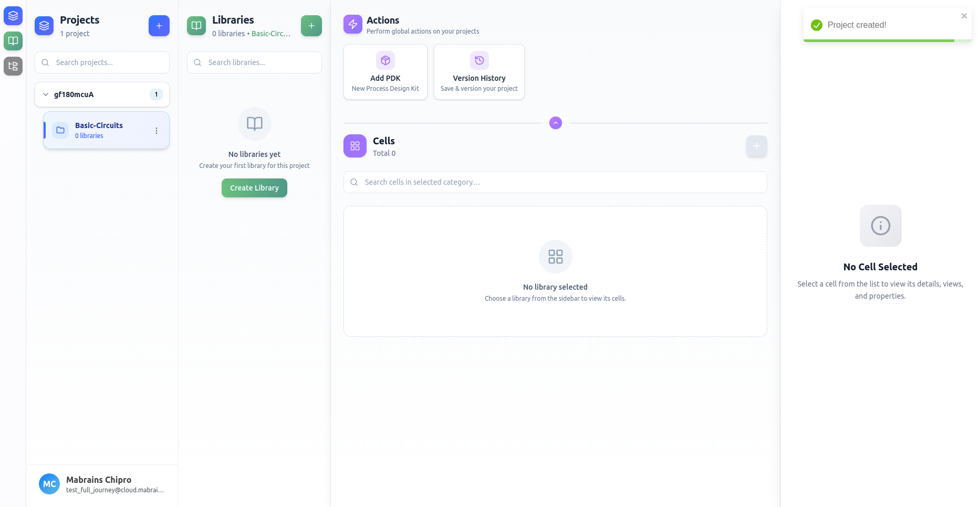Collapse the gf180mcuA project group
The image size is (980, 507).
(46, 94)
